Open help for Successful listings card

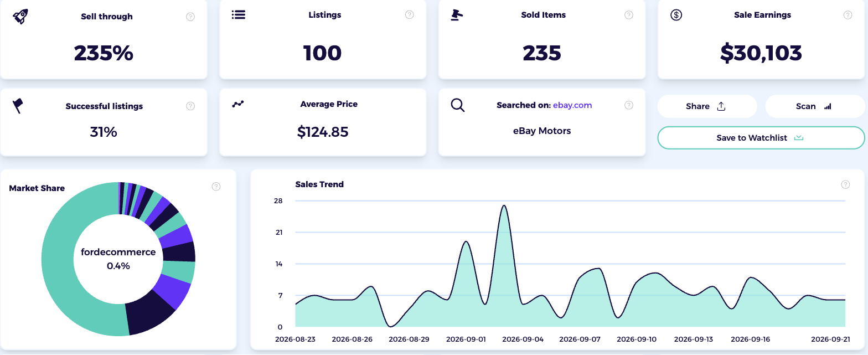(190, 106)
